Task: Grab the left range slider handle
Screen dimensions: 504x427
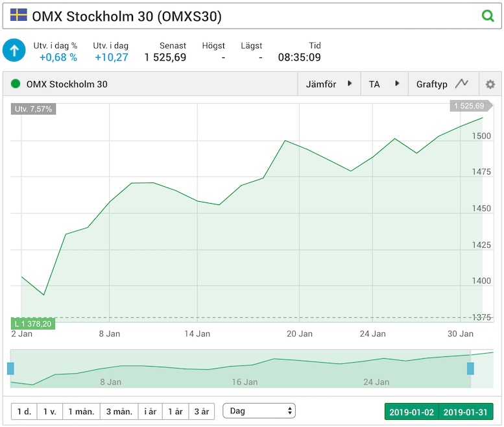Action: (10, 369)
